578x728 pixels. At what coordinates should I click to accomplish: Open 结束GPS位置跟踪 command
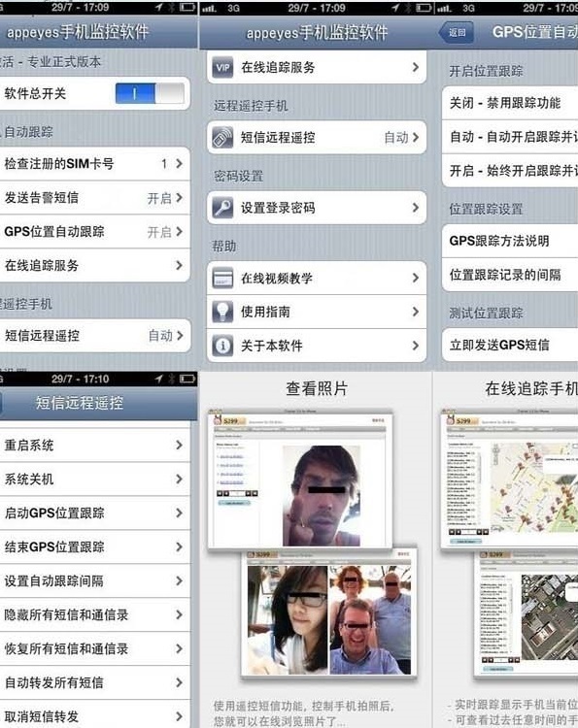pos(95,546)
